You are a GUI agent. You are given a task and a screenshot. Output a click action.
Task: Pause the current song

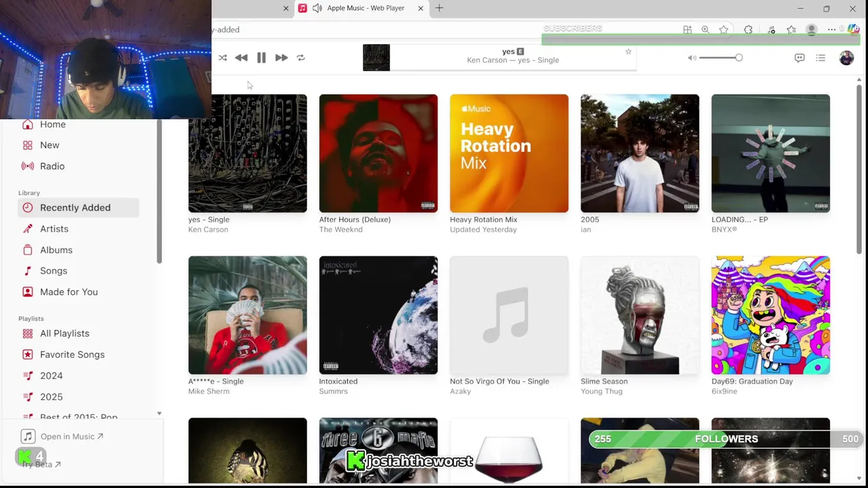point(261,58)
